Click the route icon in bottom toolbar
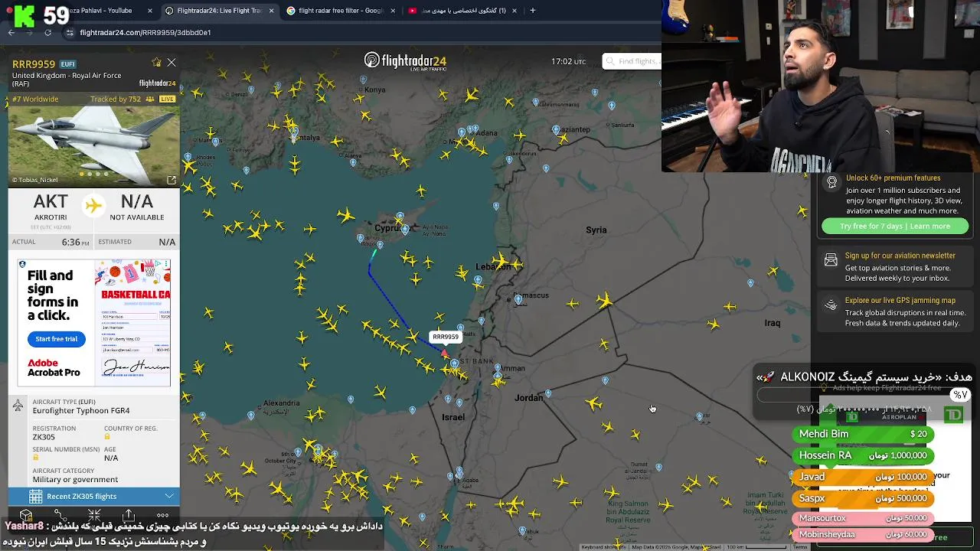Screen dimensions: 980x551 tap(60, 515)
